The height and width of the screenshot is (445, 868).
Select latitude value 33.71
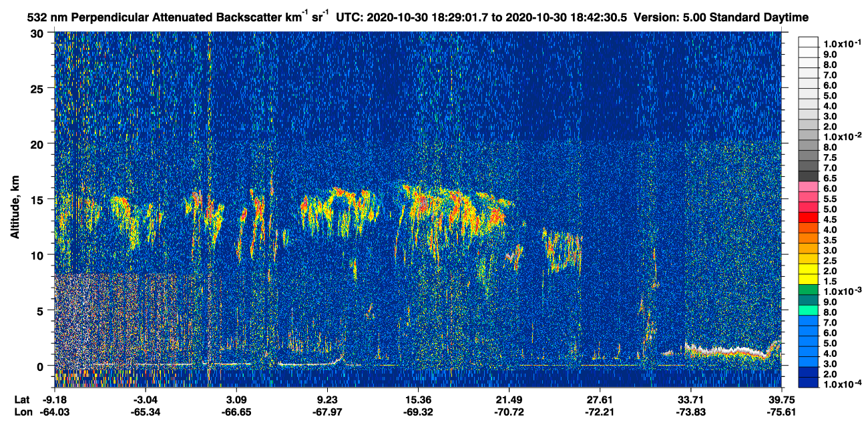coord(690,400)
